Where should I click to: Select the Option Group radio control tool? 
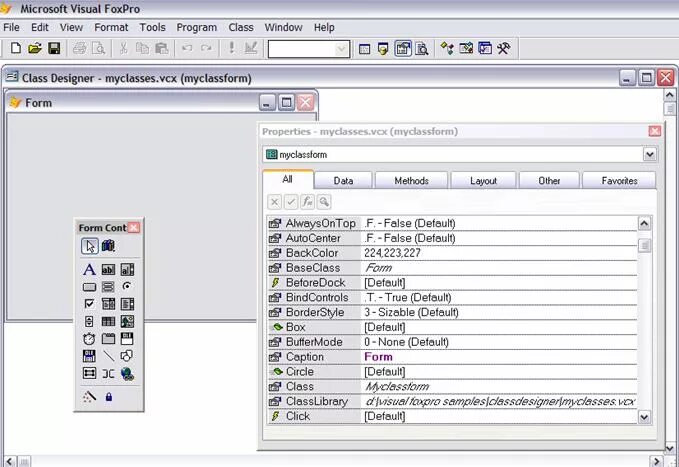coord(127,286)
